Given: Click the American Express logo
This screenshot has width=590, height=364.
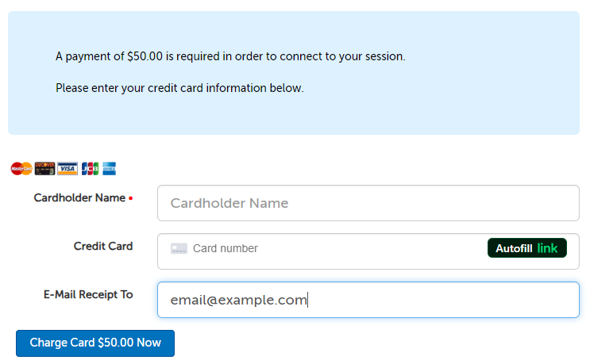Looking at the screenshot, I should (x=109, y=168).
